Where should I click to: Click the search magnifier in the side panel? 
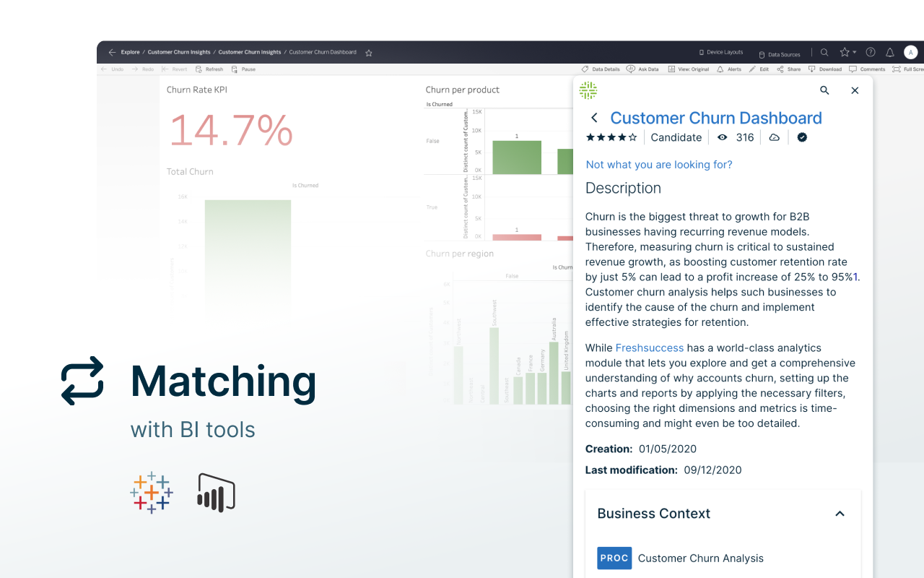(824, 90)
